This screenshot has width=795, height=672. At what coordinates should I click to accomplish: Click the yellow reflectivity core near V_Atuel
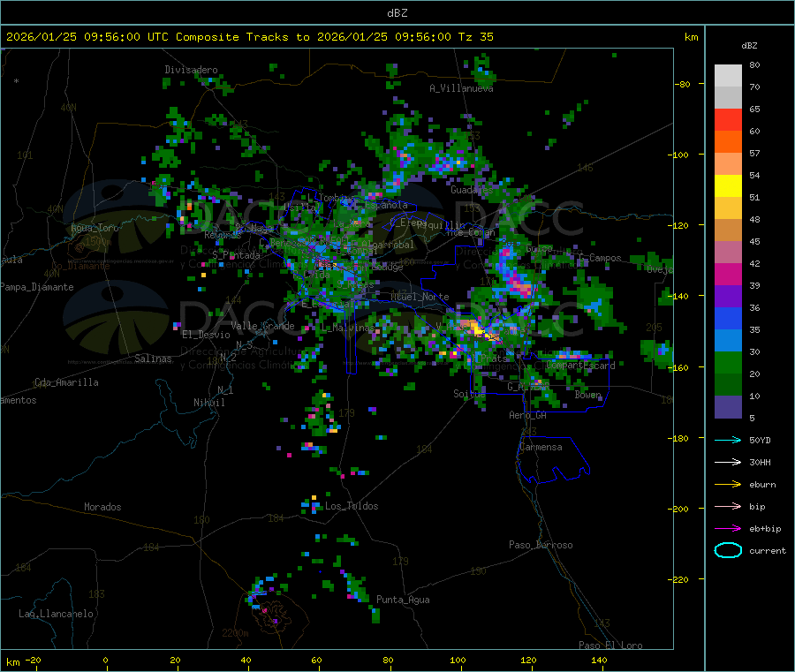pyautogui.click(x=478, y=330)
